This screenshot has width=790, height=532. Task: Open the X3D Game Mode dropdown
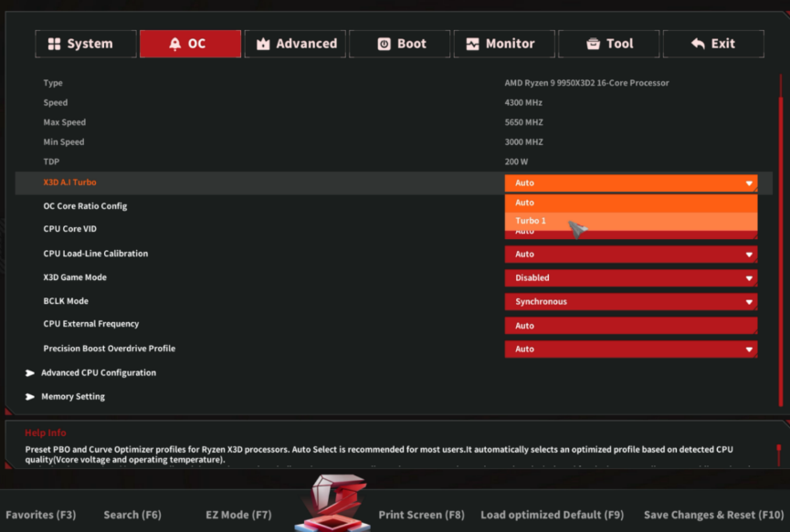coord(631,277)
